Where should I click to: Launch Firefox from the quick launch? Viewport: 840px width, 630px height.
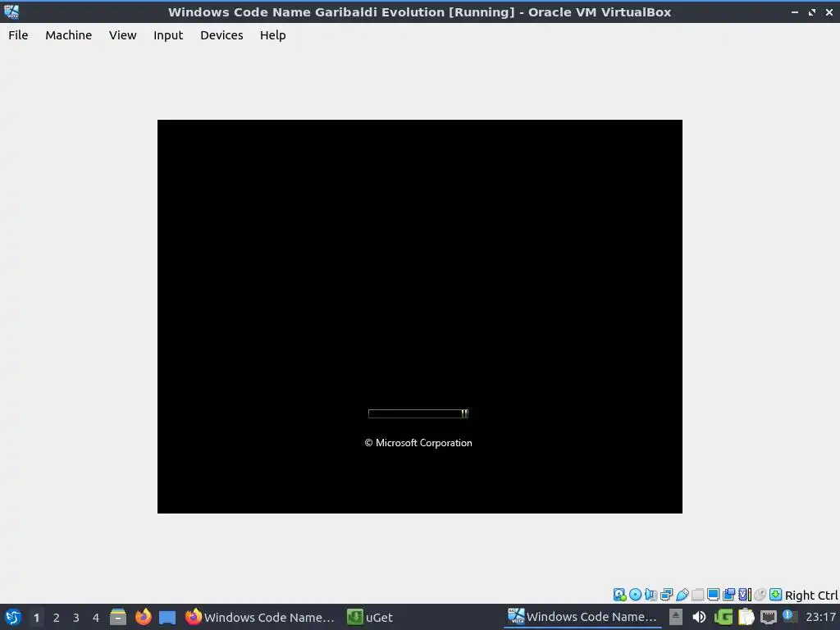point(143,617)
